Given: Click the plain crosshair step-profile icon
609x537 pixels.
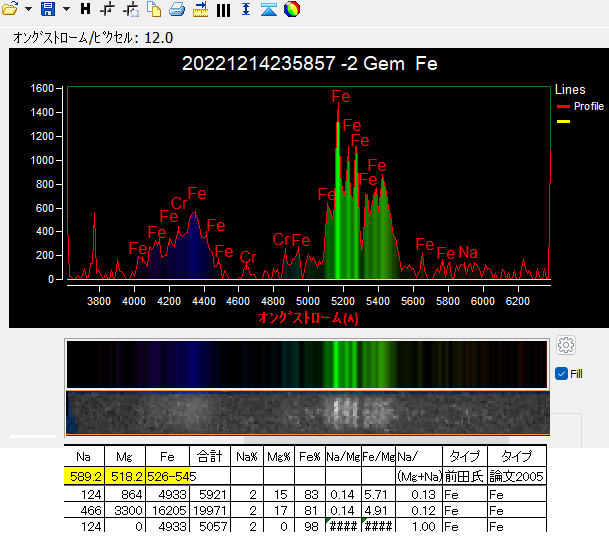Looking at the screenshot, I should pos(107,9).
